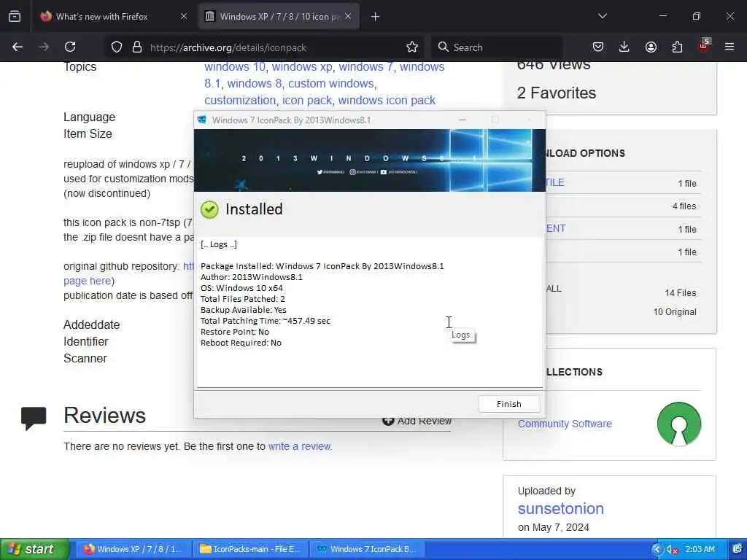The height and width of the screenshot is (560, 747).
Task: Open the 'custom windows' topic link
Action: (330, 83)
